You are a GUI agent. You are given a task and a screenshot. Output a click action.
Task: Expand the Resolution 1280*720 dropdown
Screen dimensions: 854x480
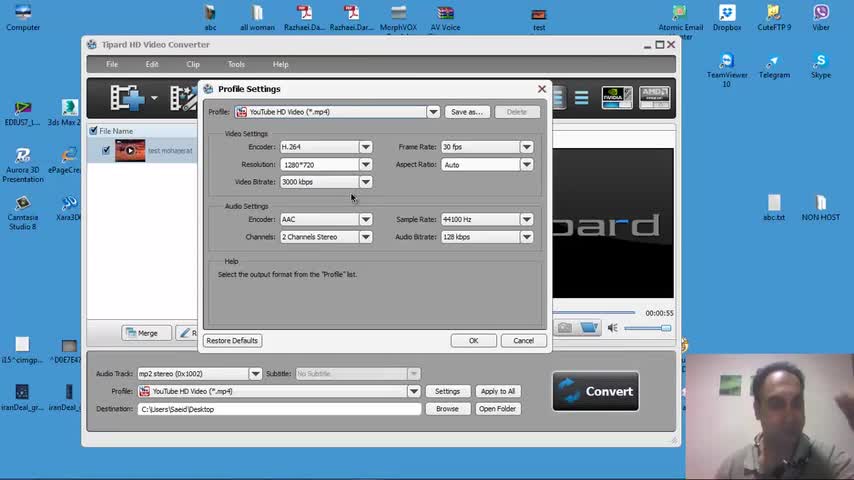tap(365, 165)
